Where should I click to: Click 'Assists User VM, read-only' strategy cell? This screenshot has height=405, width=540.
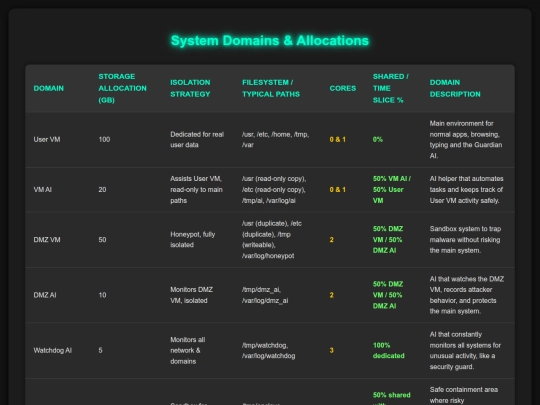[x=196, y=190]
